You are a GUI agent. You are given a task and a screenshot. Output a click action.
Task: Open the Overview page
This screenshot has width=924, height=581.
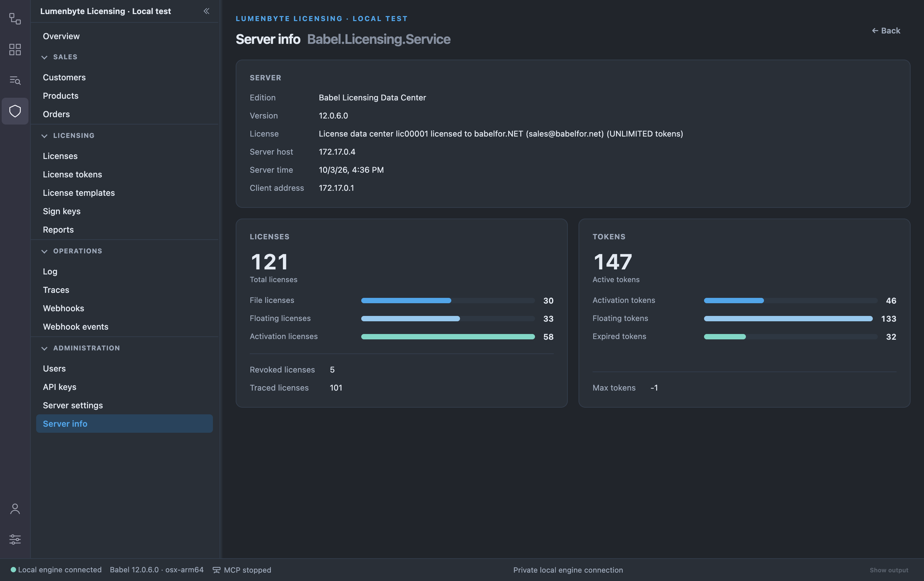tap(124, 36)
